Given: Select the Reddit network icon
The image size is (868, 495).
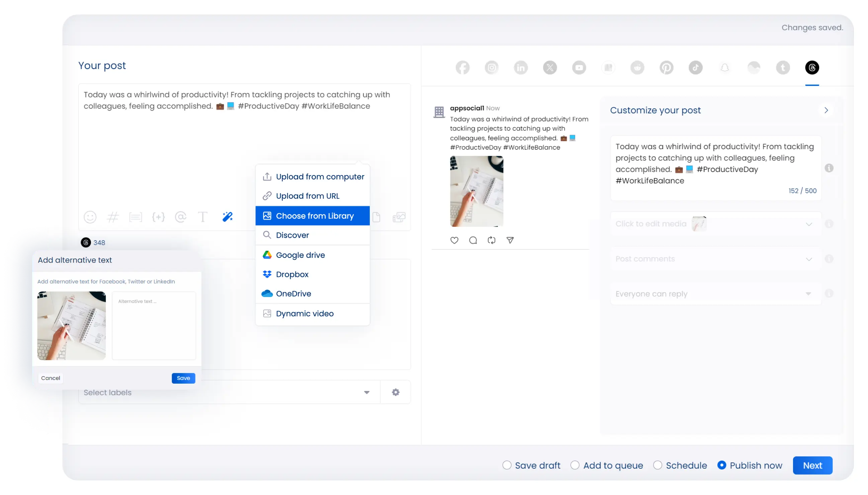Looking at the screenshot, I should tap(637, 68).
